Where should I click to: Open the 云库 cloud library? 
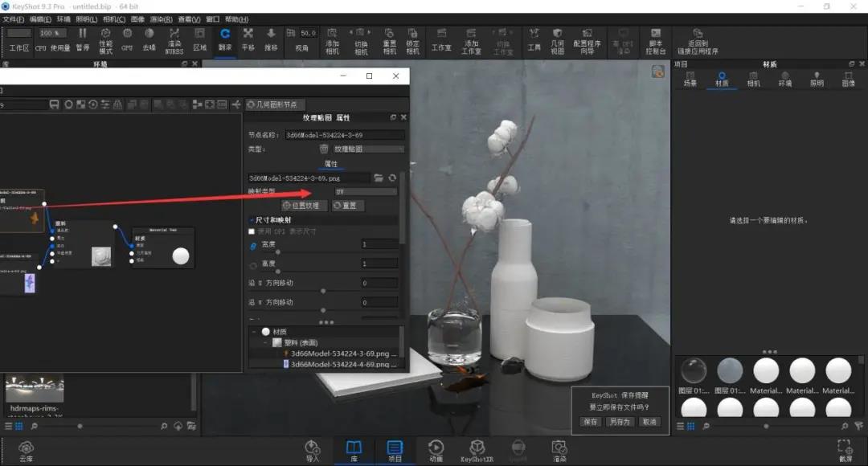click(x=26, y=451)
